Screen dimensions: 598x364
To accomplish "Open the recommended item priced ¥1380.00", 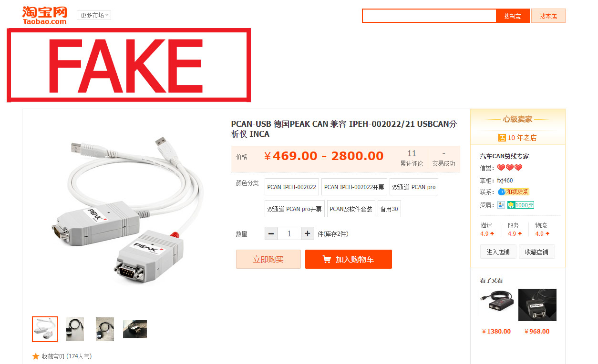I will 497,305.
